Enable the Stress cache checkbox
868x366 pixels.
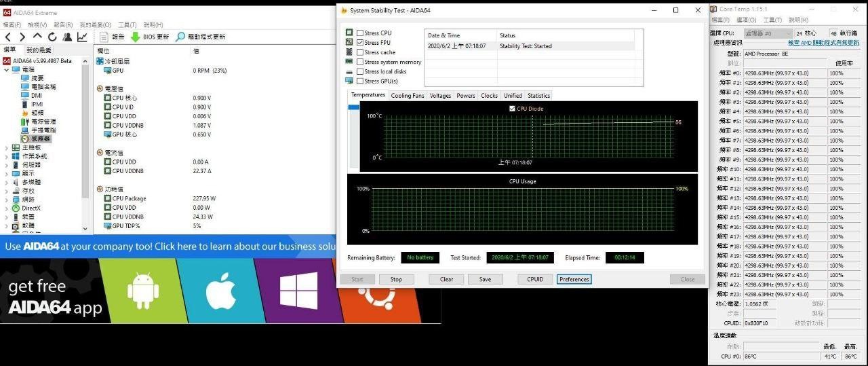point(360,52)
